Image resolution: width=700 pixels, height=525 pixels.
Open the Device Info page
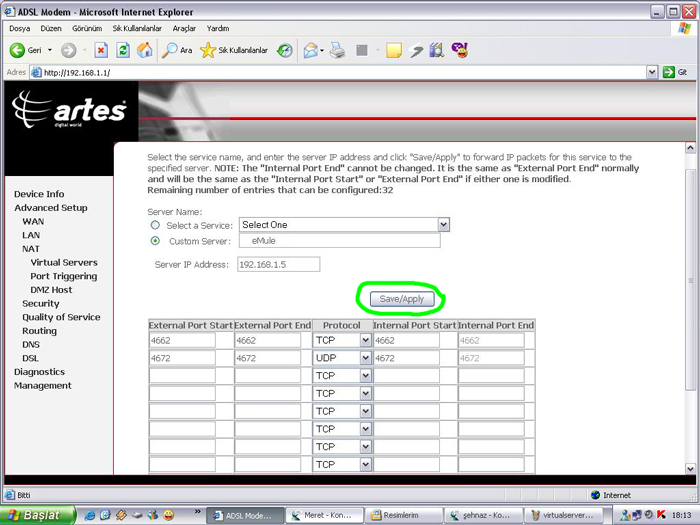(39, 194)
